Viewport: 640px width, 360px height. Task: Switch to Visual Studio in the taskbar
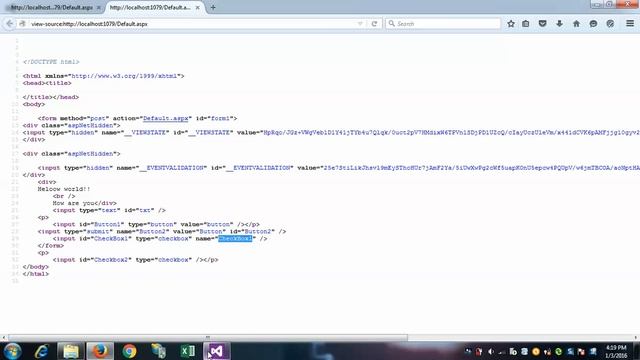[216, 351]
